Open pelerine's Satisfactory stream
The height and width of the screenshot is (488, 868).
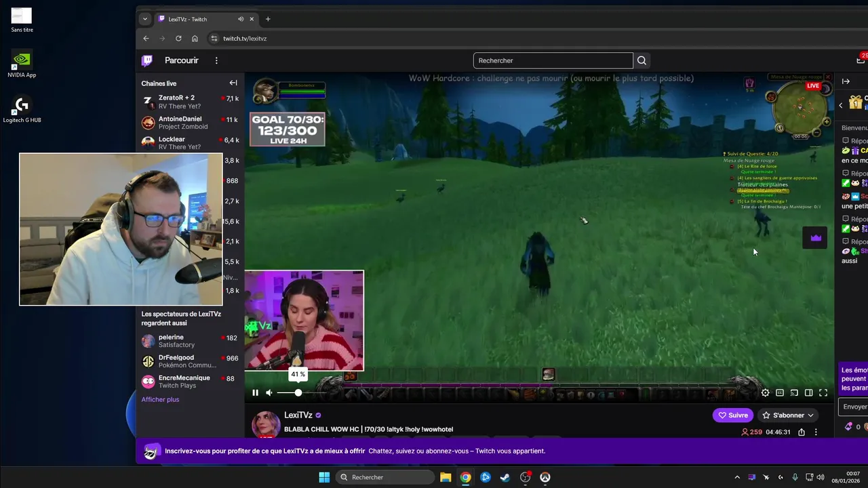(190, 341)
